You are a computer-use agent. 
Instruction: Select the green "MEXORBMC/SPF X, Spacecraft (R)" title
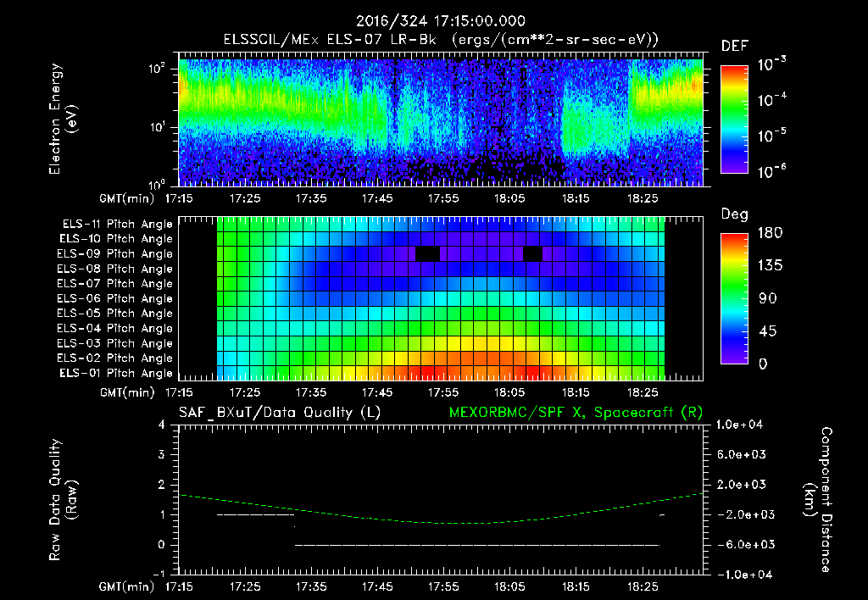(576, 413)
